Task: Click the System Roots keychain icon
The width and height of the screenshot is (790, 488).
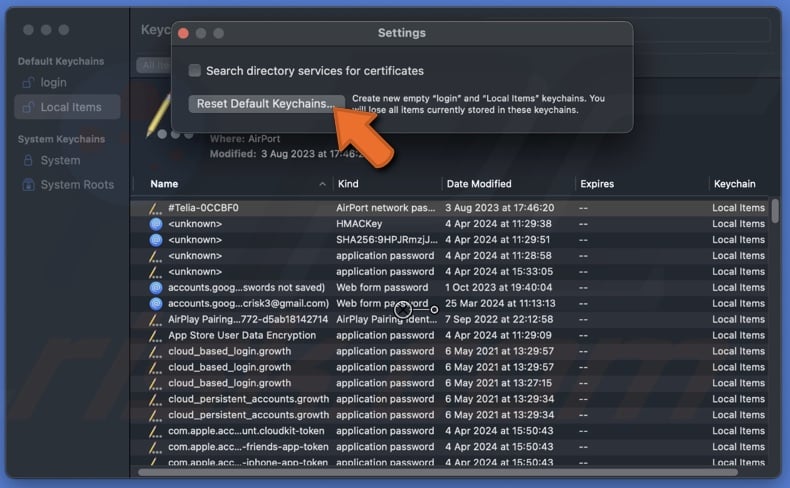Action: click(x=28, y=185)
